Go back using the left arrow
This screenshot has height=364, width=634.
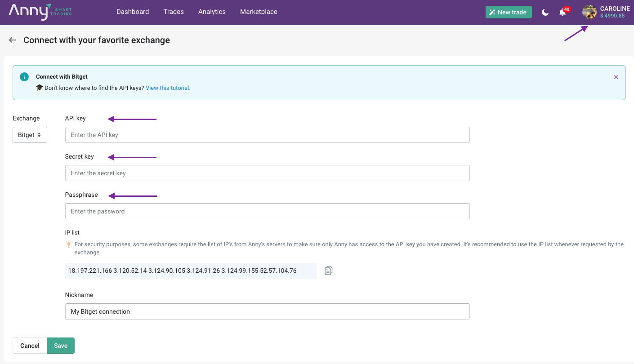13,40
